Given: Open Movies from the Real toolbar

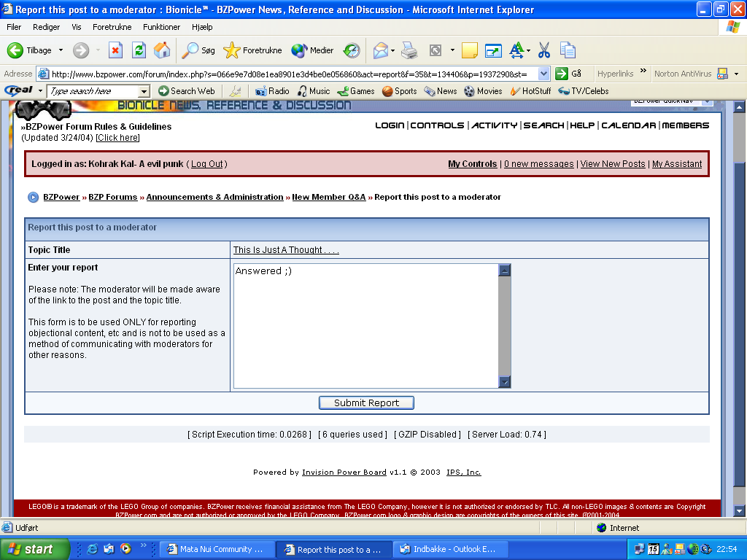Looking at the screenshot, I should [483, 90].
